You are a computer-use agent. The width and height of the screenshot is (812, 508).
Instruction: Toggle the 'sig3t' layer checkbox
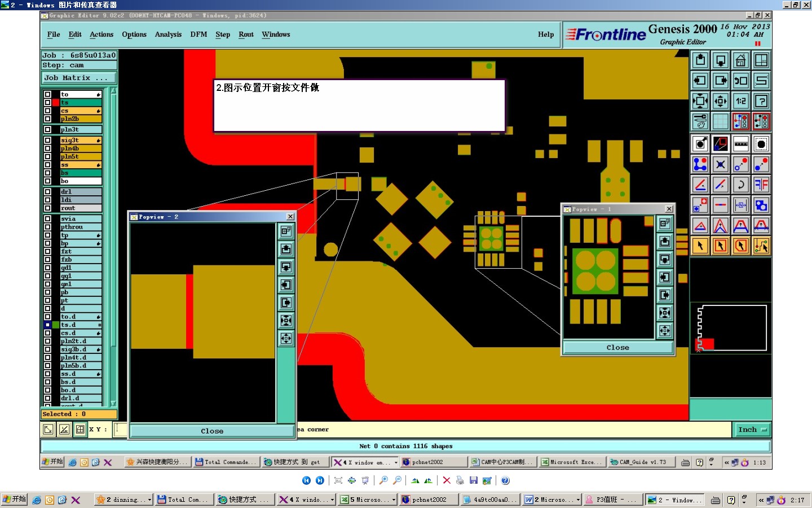click(47, 140)
